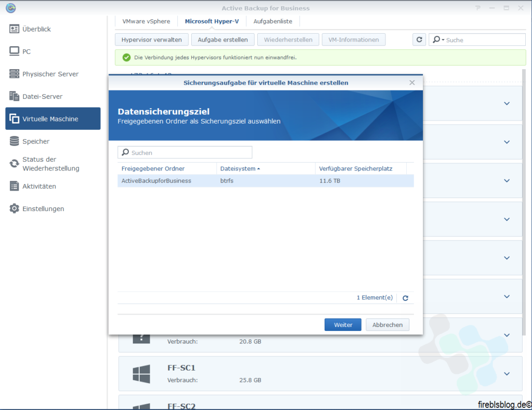Viewport: 532px width, 410px height.
Task: Select ActiveBackupforBusiness folder row
Action: point(265,181)
